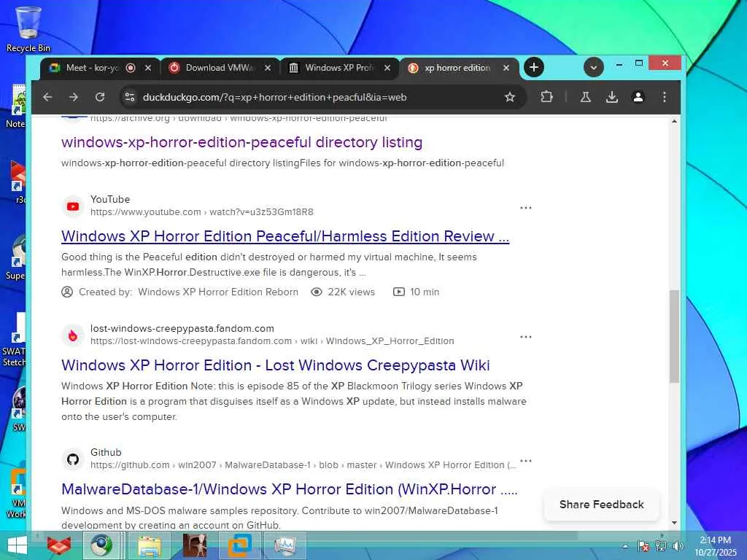Show hidden tray icons arrow
Screen dimensions: 747x560
click(x=625, y=546)
